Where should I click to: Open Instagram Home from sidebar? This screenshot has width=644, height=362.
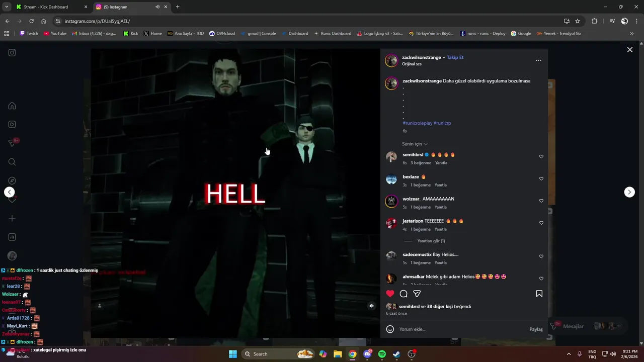[12, 106]
